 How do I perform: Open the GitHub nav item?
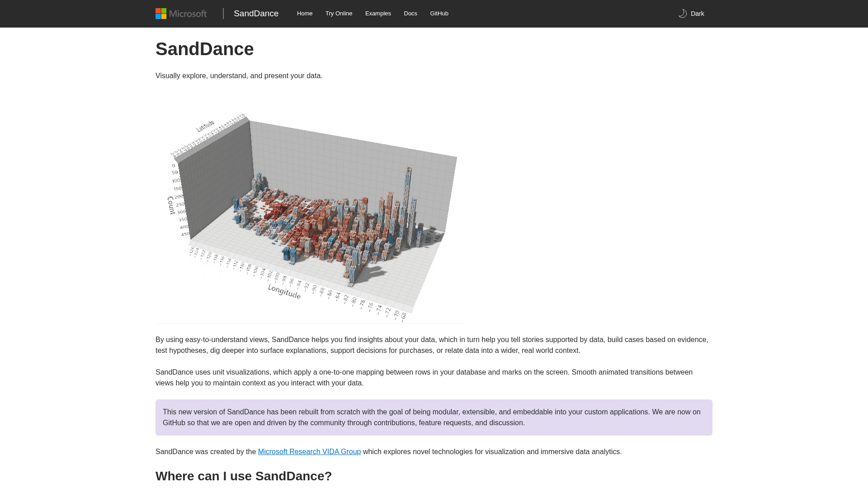click(x=439, y=14)
